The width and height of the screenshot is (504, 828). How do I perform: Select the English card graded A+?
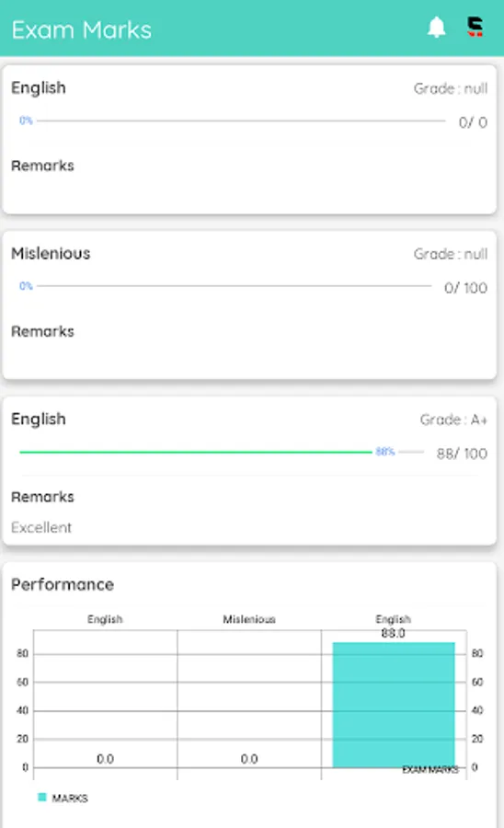pyautogui.click(x=249, y=470)
